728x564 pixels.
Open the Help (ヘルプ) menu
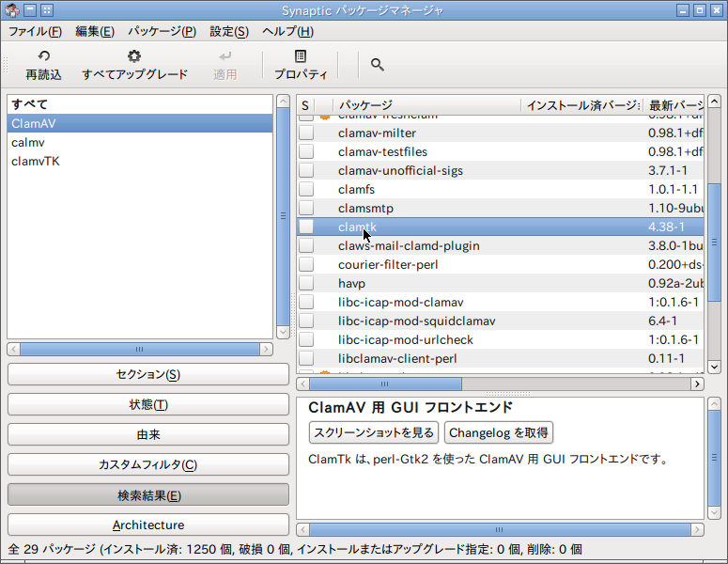287,32
